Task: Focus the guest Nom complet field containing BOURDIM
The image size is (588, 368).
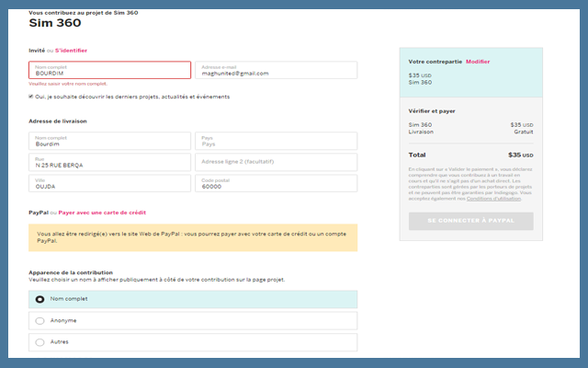Action: coord(109,70)
